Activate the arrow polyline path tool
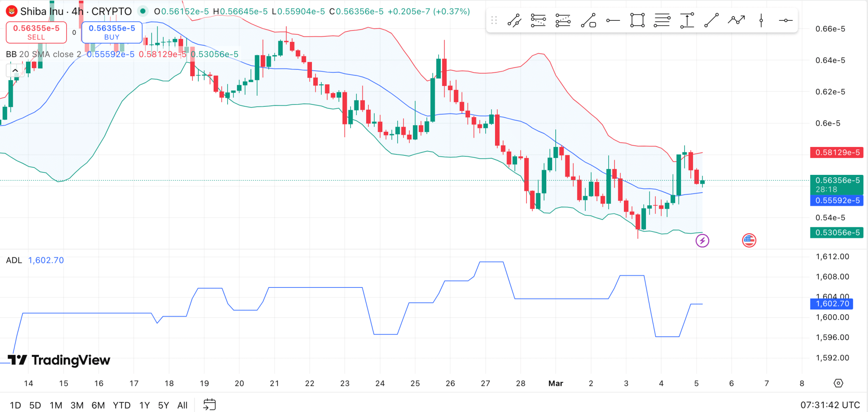This screenshot has height=412, width=868. [737, 20]
